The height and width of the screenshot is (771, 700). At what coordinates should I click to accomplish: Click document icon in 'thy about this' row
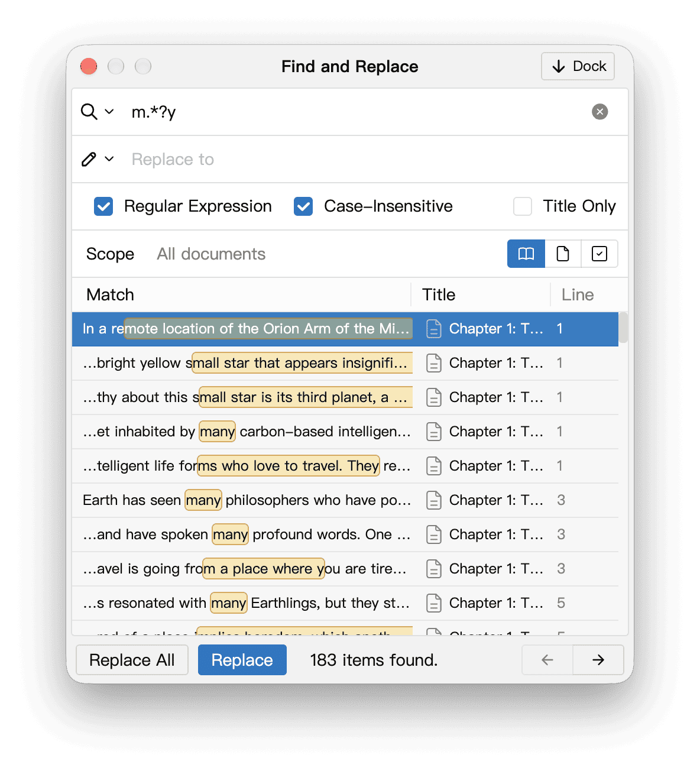coord(434,397)
